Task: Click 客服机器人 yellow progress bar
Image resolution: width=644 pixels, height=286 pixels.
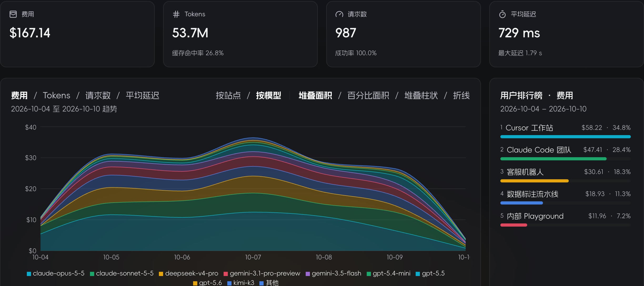Action: [534, 181]
